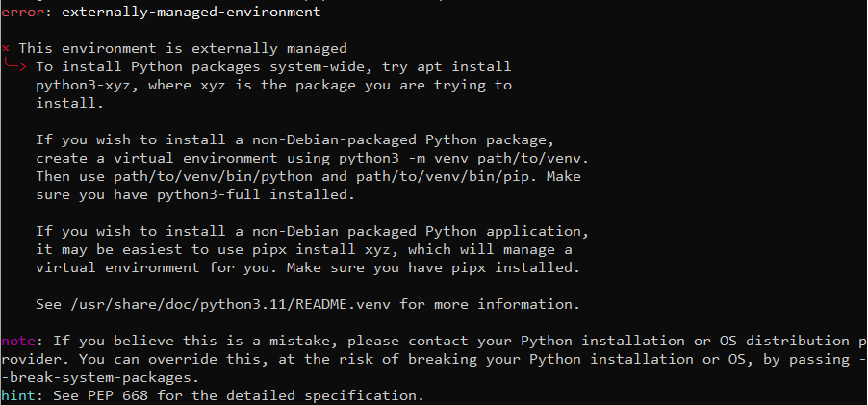Click the 'non-Debian packaged Python application' phrase

[x=416, y=231]
